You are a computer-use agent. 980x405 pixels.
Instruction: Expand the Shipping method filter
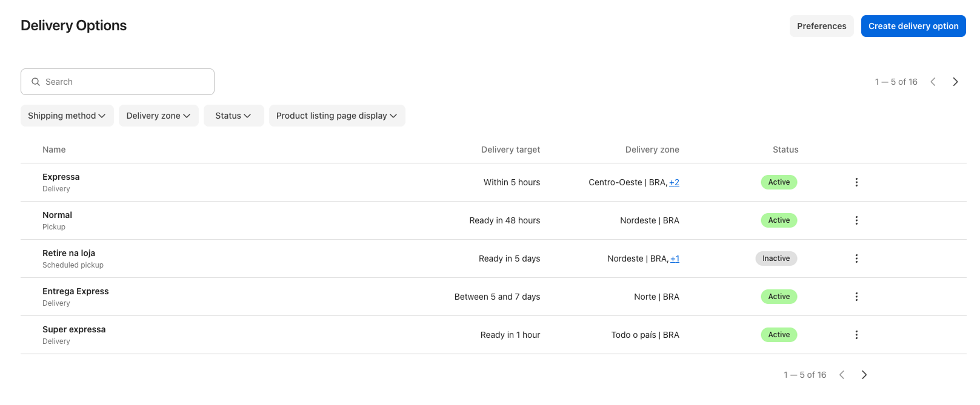tap(67, 116)
